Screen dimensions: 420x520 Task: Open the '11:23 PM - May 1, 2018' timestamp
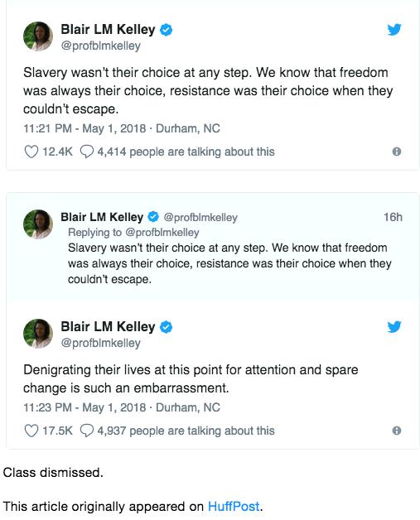[x=84, y=407]
